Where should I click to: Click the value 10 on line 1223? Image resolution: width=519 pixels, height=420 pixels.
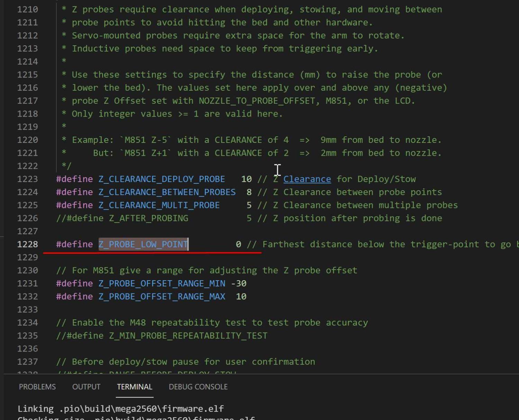coord(246,179)
